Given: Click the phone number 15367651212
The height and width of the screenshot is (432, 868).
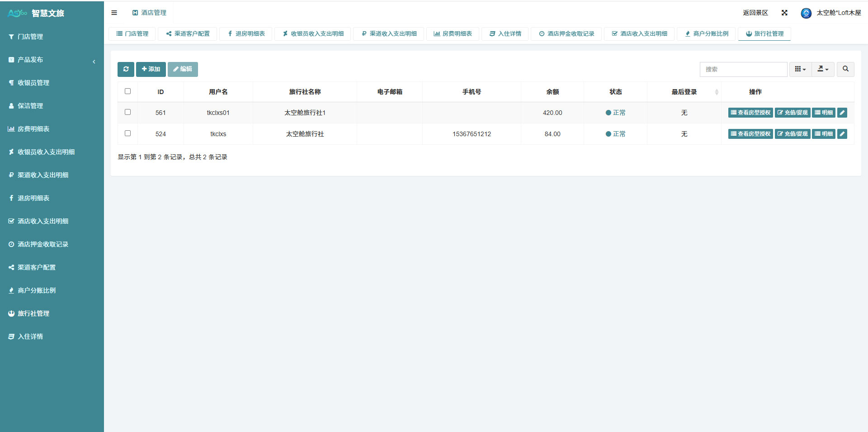Looking at the screenshot, I should coord(472,134).
